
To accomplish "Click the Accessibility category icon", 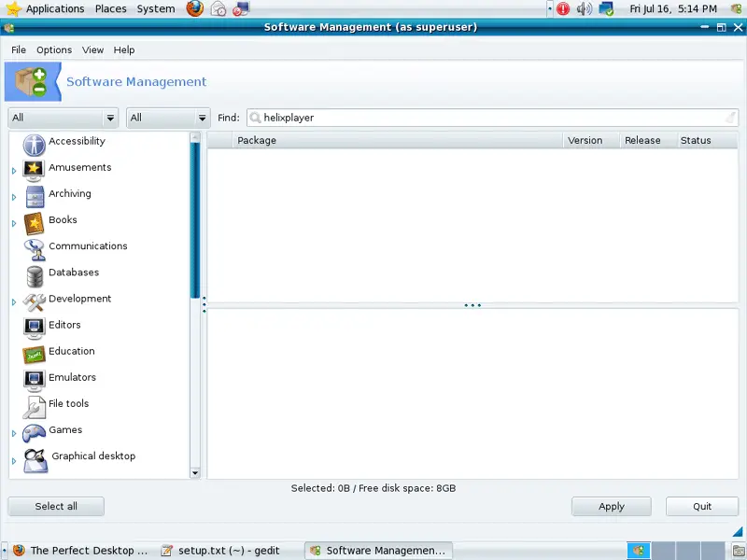I will coord(35,145).
